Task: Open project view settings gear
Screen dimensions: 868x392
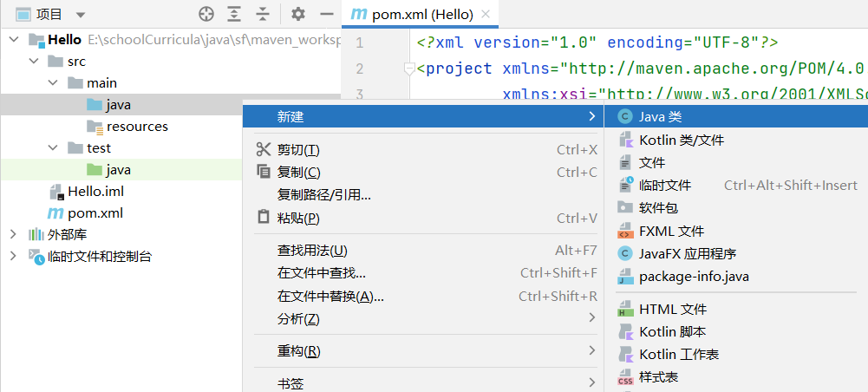Action: (298, 14)
